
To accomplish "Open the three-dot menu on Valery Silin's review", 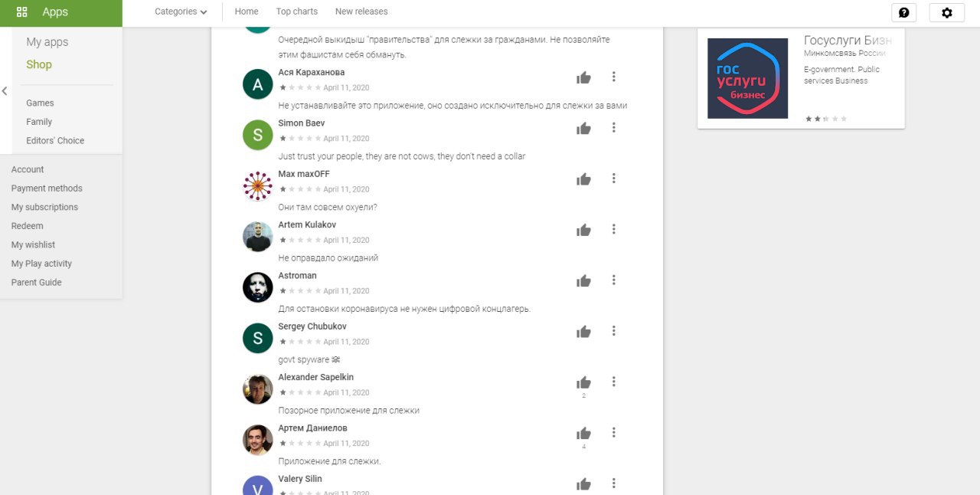I will click(x=613, y=484).
